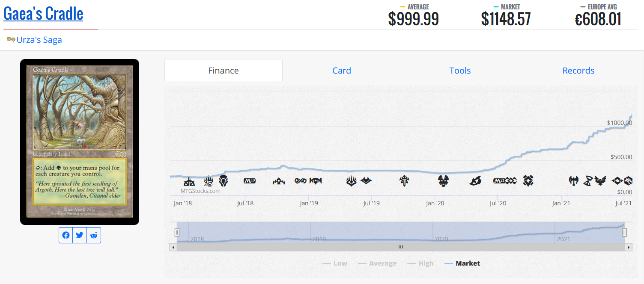This screenshot has width=644, height=284.
Task: Share card on Facebook
Action: [x=66, y=235]
